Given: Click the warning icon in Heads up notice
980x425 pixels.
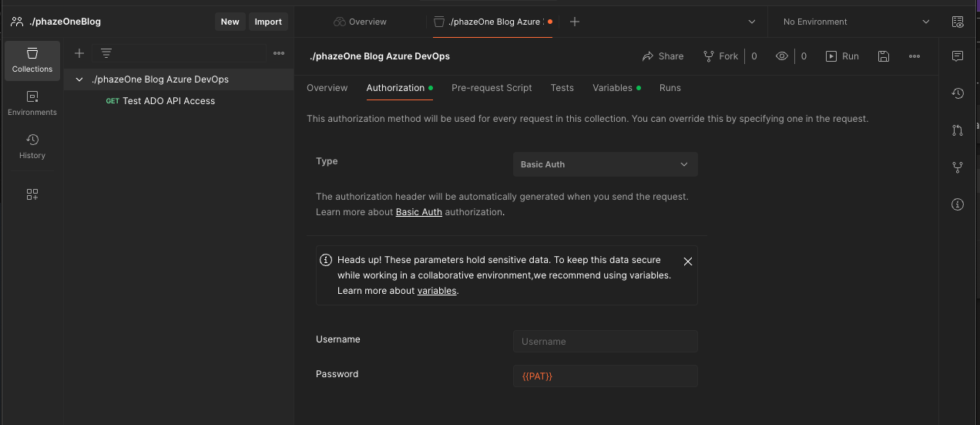Looking at the screenshot, I should (326, 260).
